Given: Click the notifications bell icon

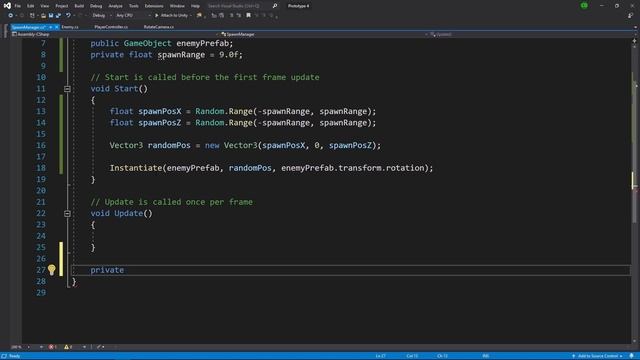Looking at the screenshot, I should click(632, 356).
